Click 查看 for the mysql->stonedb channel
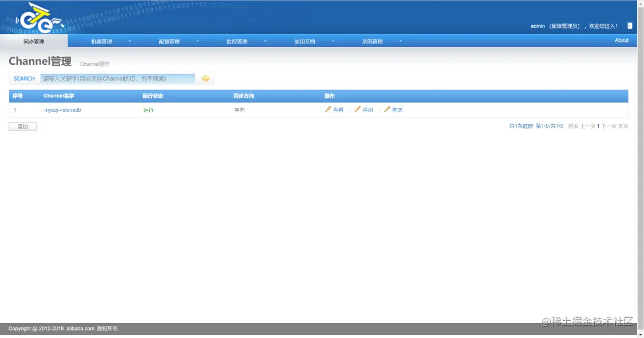Image resolution: width=644 pixels, height=338 pixels. [338, 110]
